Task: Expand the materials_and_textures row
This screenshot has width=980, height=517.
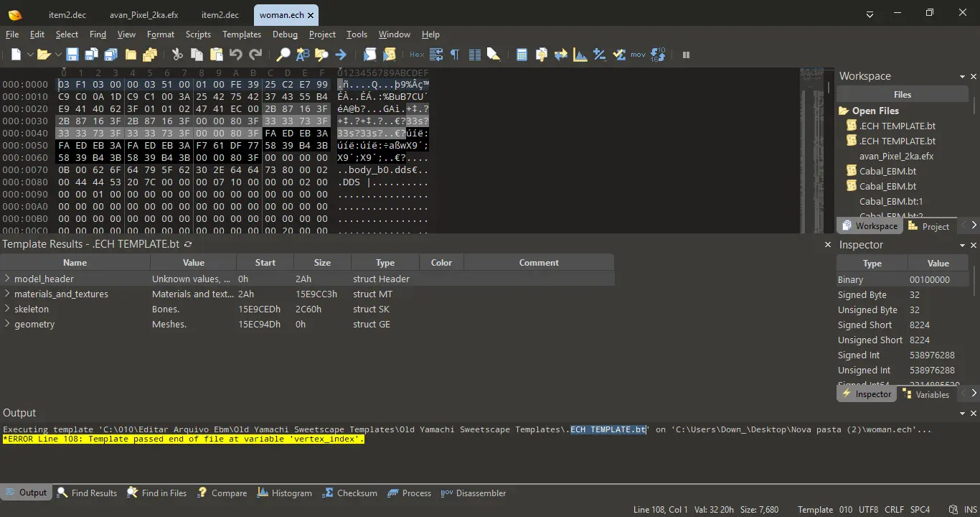Action: 7,294
